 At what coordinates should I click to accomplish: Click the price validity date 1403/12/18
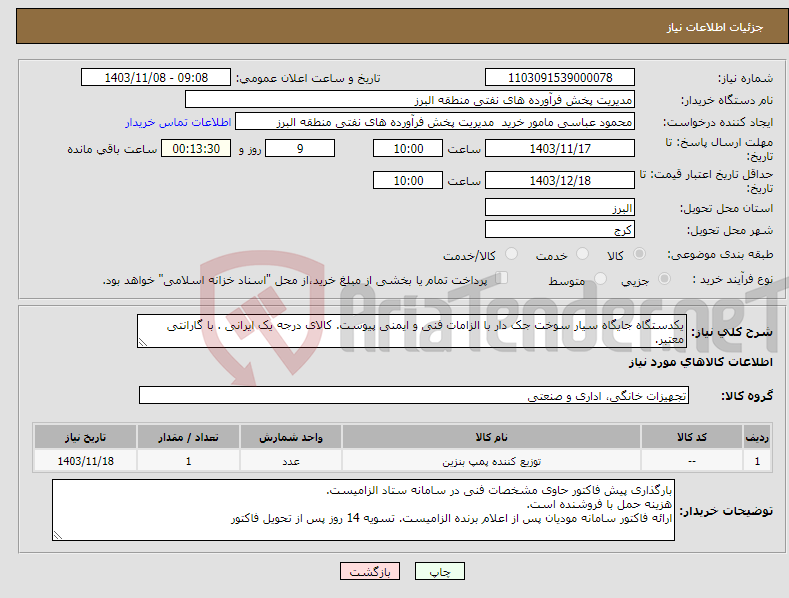click(x=560, y=180)
